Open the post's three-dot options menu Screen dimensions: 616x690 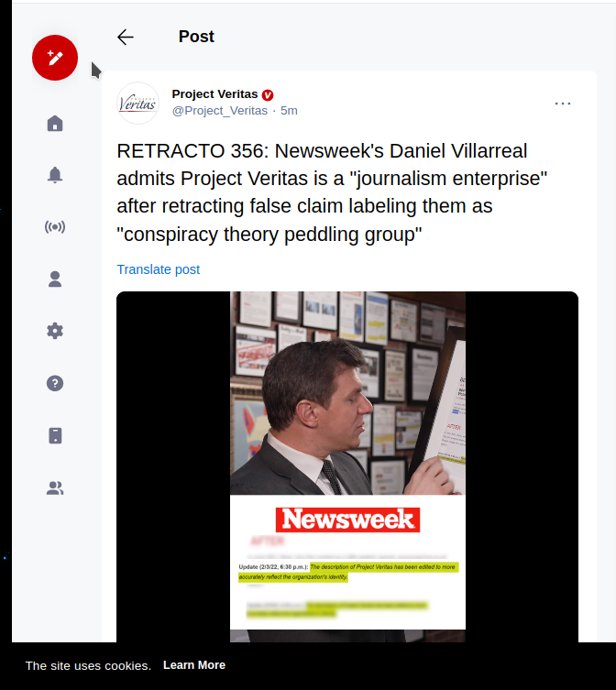[563, 104]
